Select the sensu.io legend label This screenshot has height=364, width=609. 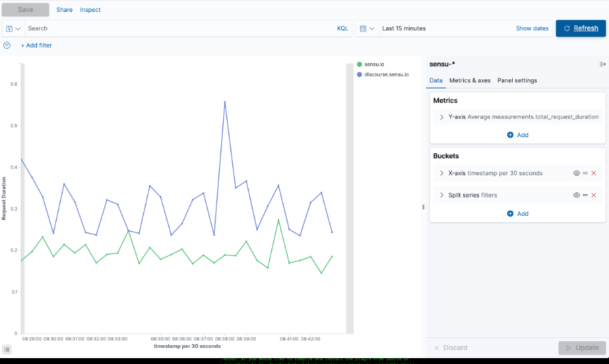point(374,64)
